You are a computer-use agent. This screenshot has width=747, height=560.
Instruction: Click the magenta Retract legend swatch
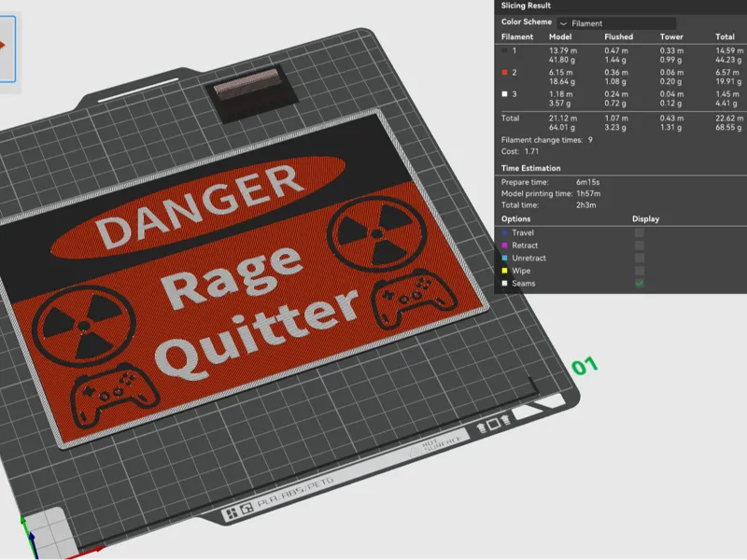pyautogui.click(x=504, y=245)
